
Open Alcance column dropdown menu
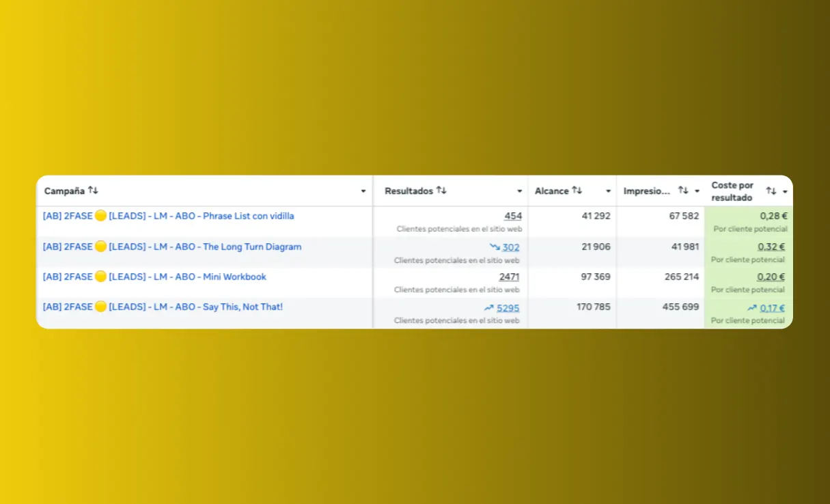tap(609, 191)
